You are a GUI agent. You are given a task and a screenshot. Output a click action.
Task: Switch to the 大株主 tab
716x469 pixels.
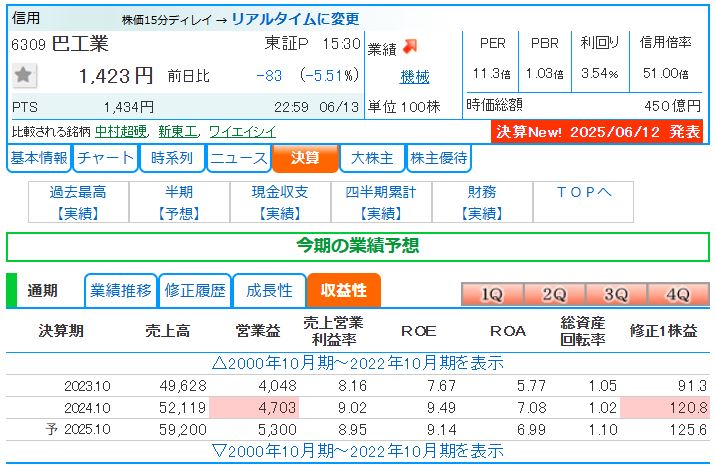pyautogui.click(x=372, y=158)
